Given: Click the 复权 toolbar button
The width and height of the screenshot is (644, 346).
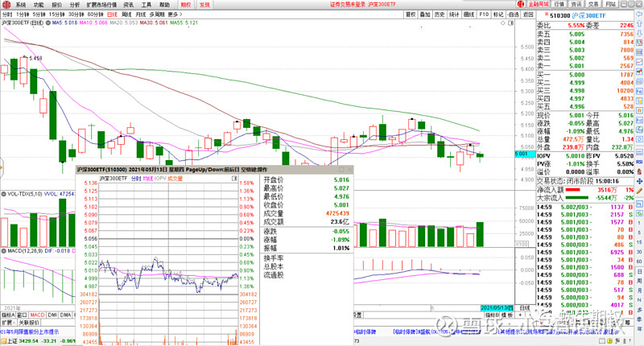Looking at the screenshot, I should 411,14.
